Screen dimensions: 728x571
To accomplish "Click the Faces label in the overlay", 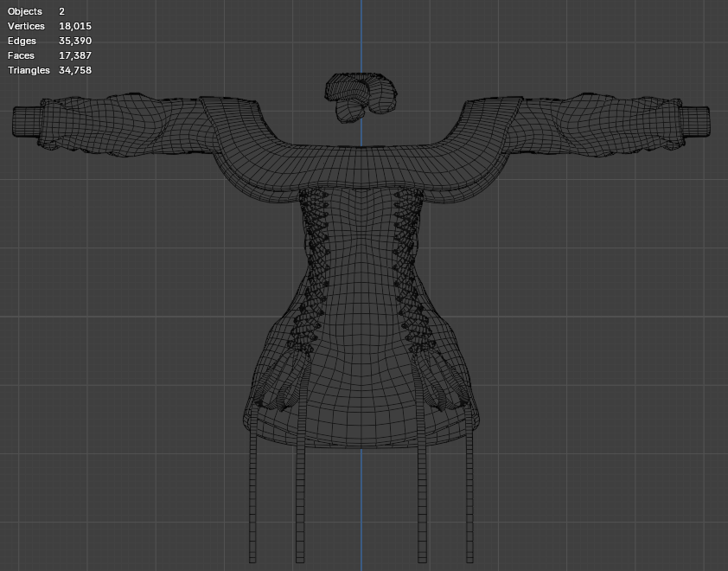I will (21, 55).
